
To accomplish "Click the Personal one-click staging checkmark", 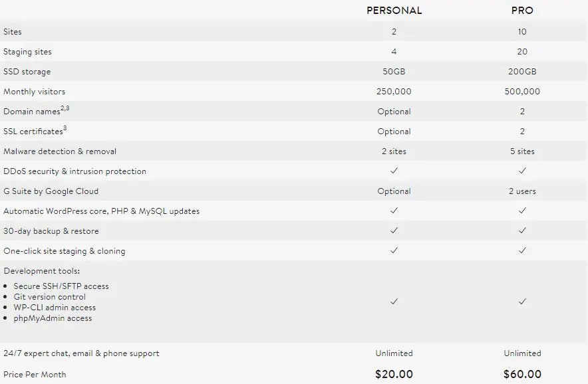I will (x=394, y=250).
